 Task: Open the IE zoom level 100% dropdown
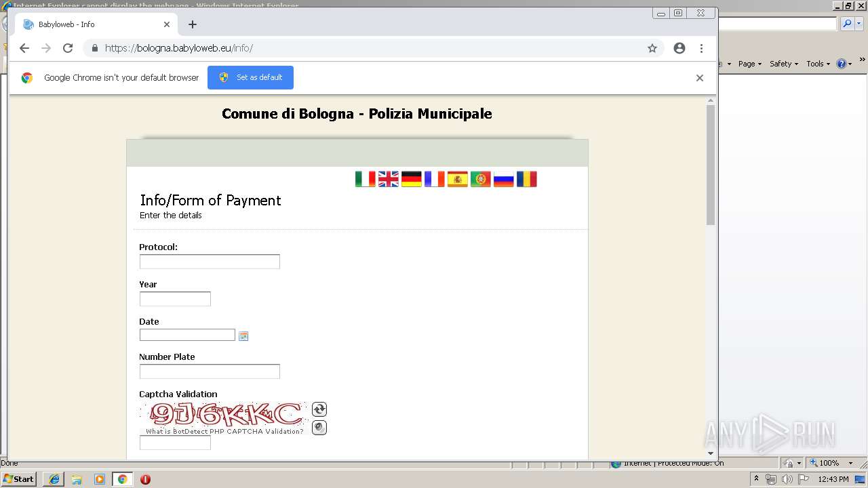pos(850,463)
